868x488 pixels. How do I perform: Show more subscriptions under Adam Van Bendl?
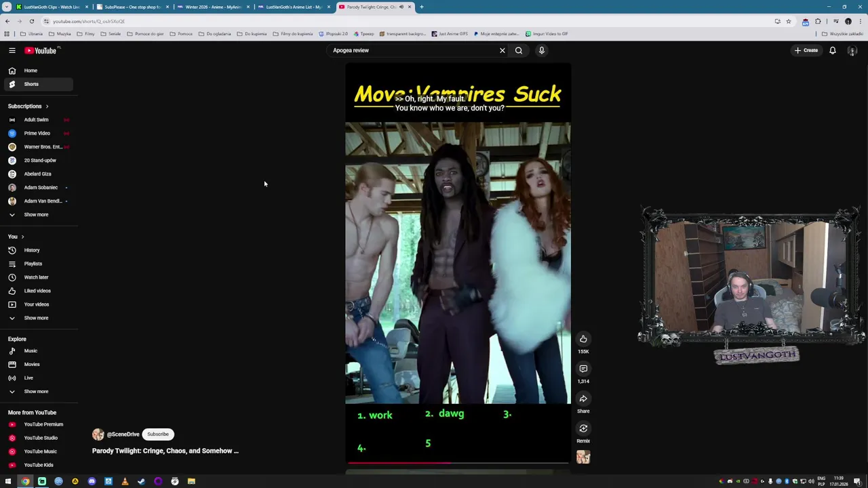click(x=38, y=215)
